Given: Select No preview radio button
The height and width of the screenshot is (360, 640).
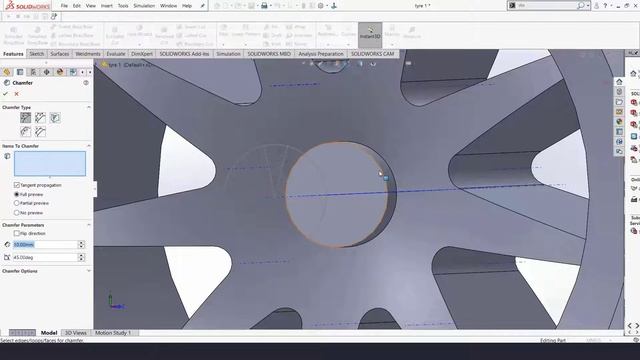Looking at the screenshot, I should (17, 213).
